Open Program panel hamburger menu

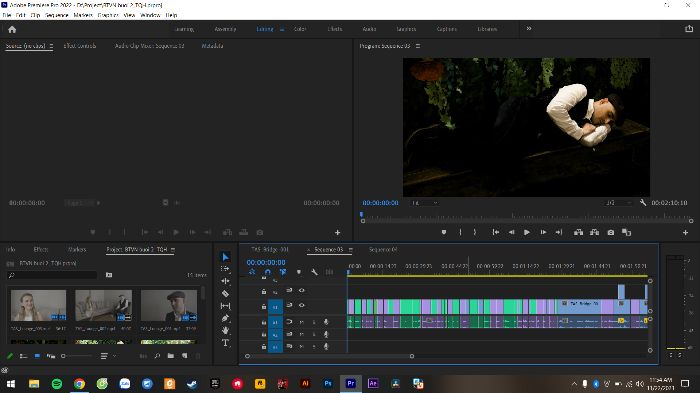coord(418,46)
